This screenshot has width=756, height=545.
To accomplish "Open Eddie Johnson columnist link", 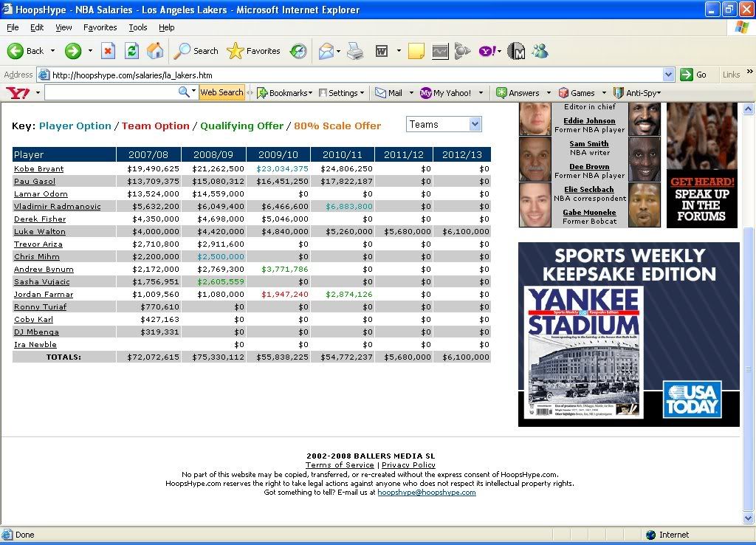I will tap(589, 120).
